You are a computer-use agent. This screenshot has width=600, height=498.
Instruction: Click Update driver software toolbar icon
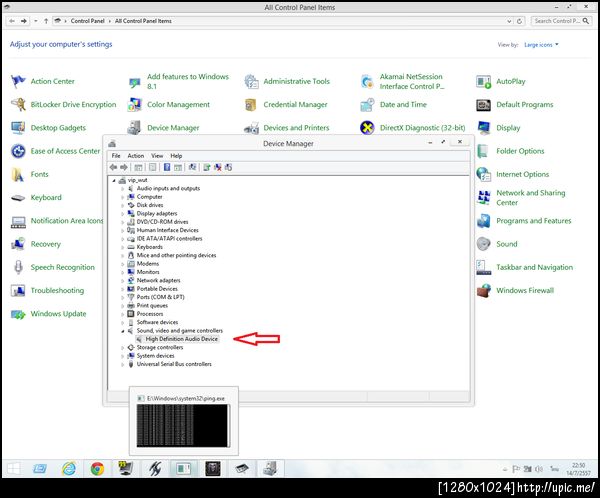207,167
